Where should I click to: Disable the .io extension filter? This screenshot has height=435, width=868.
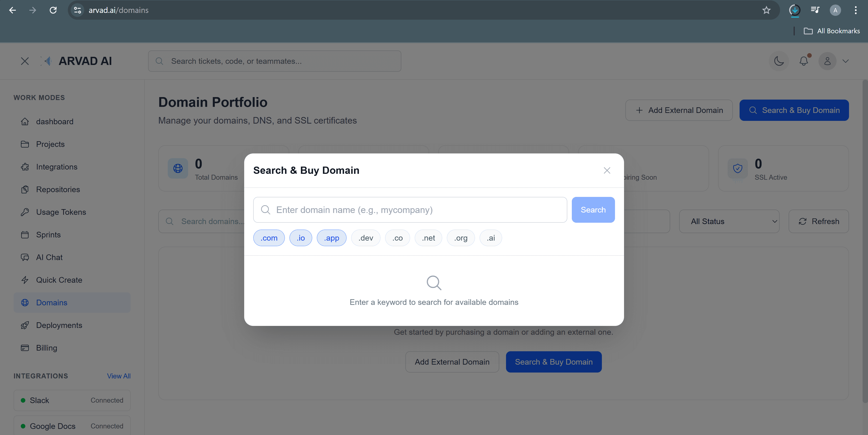tap(300, 238)
